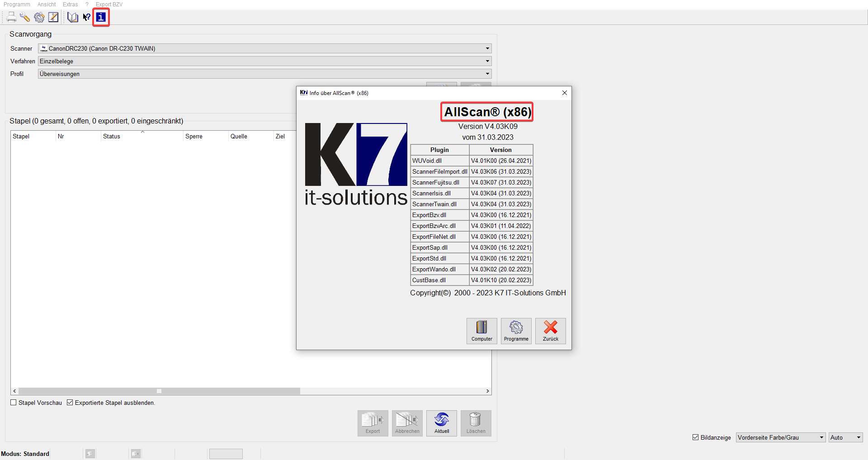
Task: Click the K7 it-solutions logo image
Action: tap(356, 165)
